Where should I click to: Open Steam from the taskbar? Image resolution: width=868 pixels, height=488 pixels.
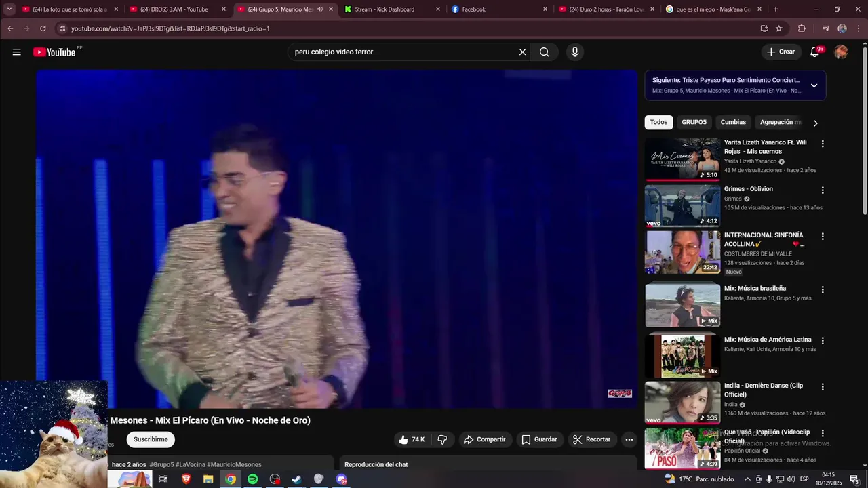point(296,479)
